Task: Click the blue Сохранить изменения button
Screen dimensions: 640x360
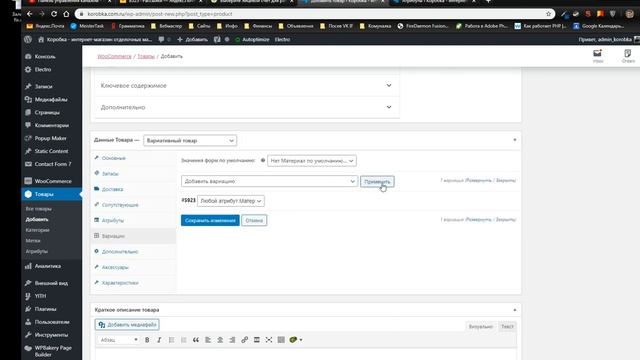Action: [x=210, y=220]
